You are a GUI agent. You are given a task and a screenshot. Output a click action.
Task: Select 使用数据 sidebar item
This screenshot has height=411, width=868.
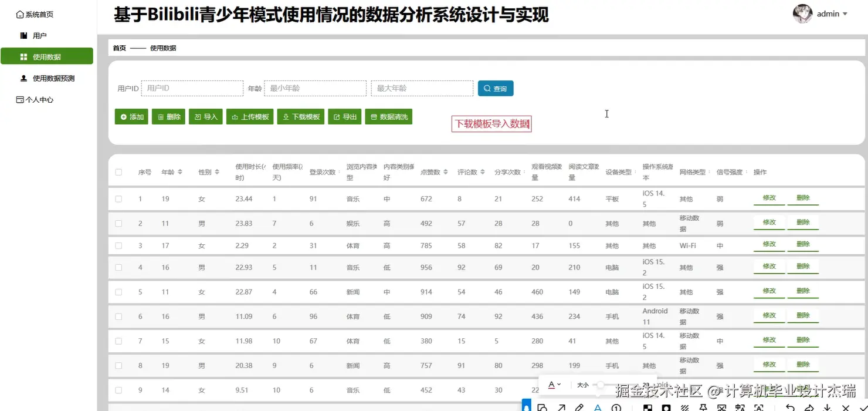pos(47,56)
